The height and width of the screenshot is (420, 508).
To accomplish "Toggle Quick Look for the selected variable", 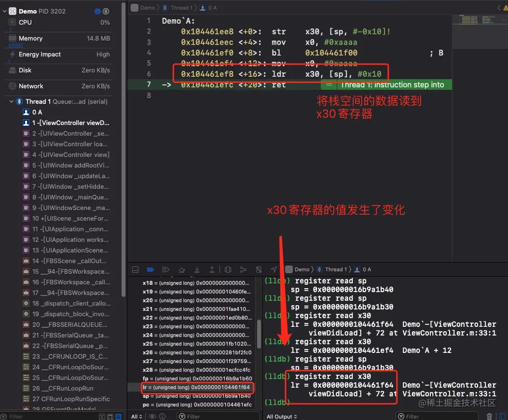I will 152,416.
